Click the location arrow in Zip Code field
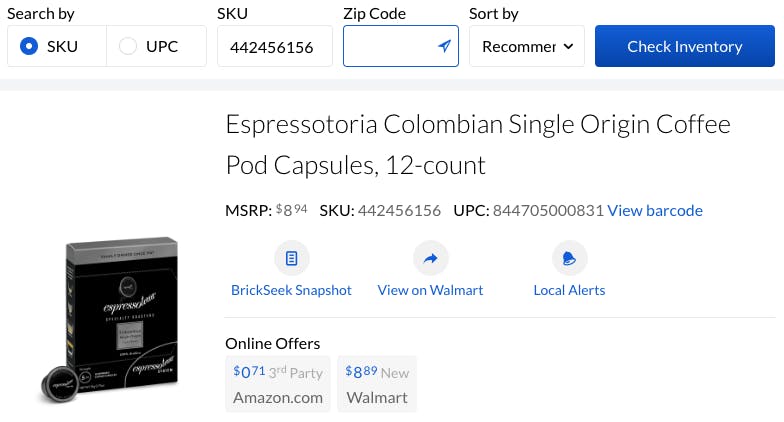Screen dimensions: 784x422 [444, 47]
